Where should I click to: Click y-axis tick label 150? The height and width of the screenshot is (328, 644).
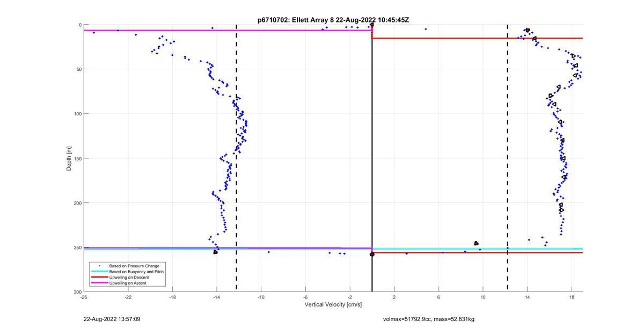(77, 158)
